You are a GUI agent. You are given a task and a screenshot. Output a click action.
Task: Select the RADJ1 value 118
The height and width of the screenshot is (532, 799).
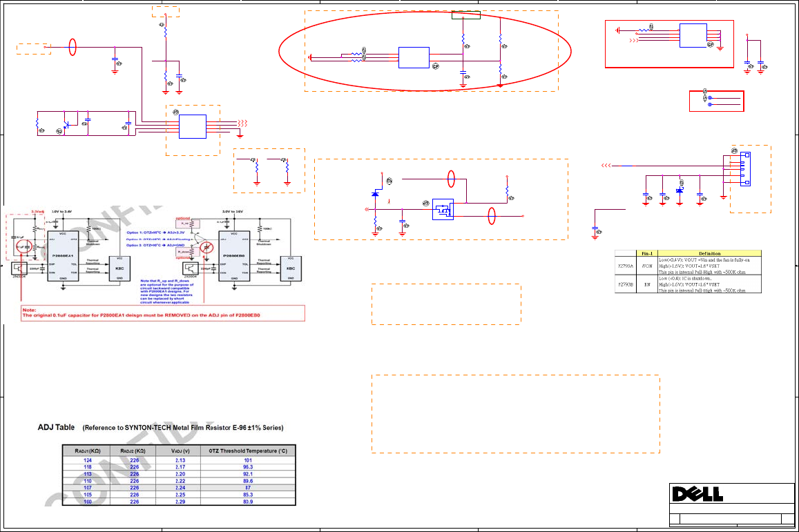click(x=88, y=467)
